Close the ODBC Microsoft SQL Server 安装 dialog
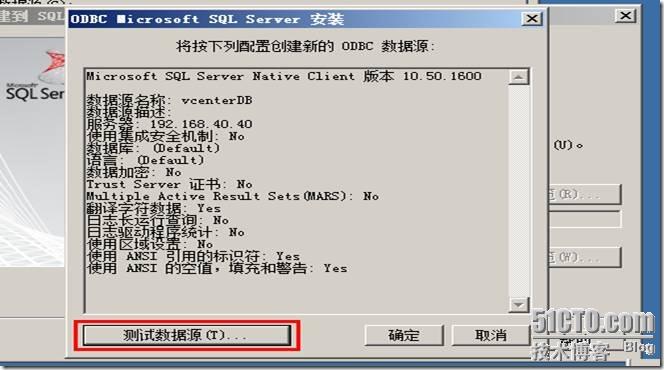664x370 pixels. (532, 19)
